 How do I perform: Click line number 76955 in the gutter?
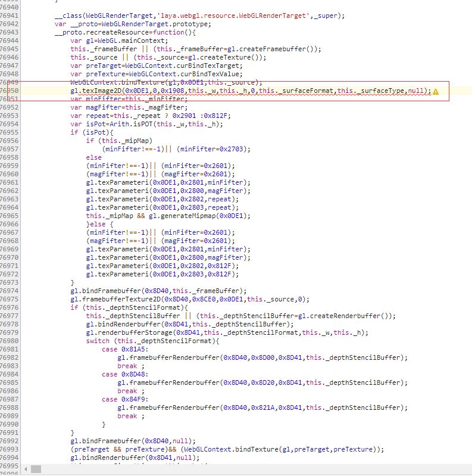pos(10,132)
